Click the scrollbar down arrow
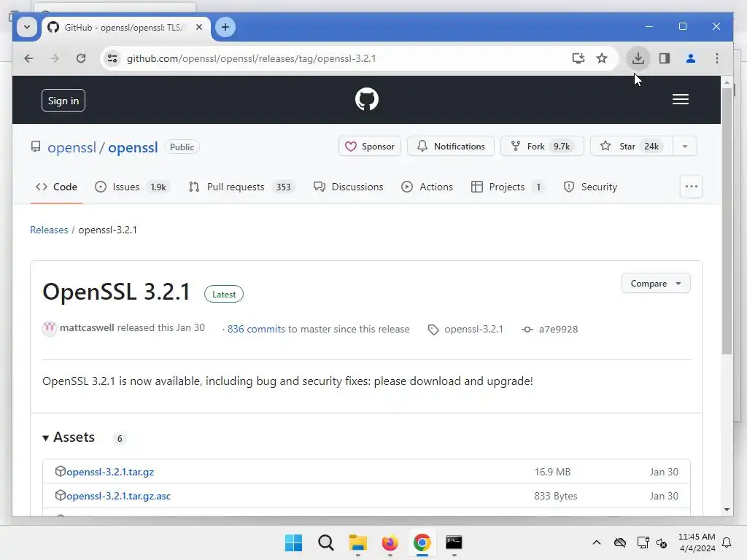 [x=727, y=510]
